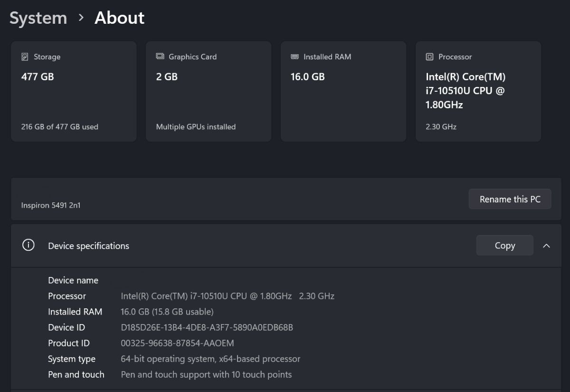Click the System type label
Image resolution: width=570 pixels, height=392 pixels.
coord(72,359)
